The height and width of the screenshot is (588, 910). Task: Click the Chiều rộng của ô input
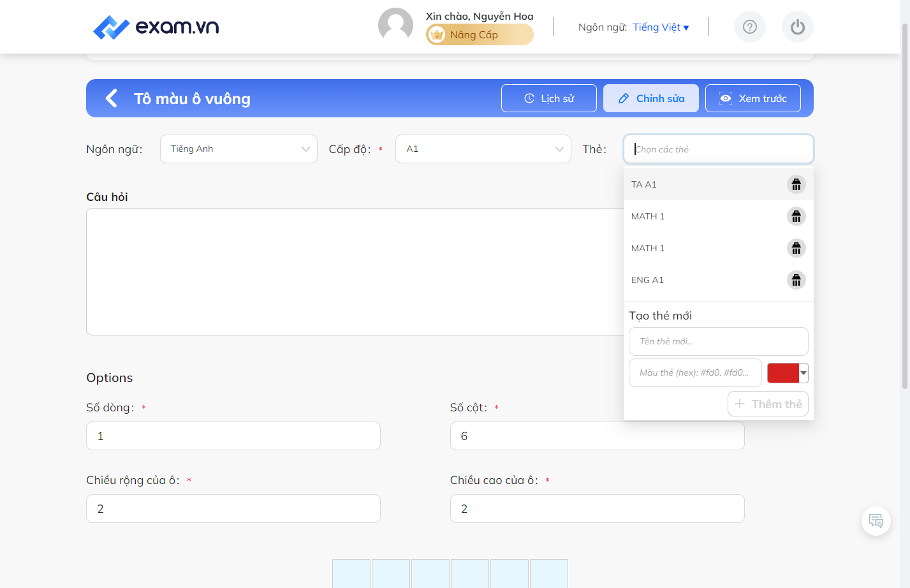pos(233,508)
